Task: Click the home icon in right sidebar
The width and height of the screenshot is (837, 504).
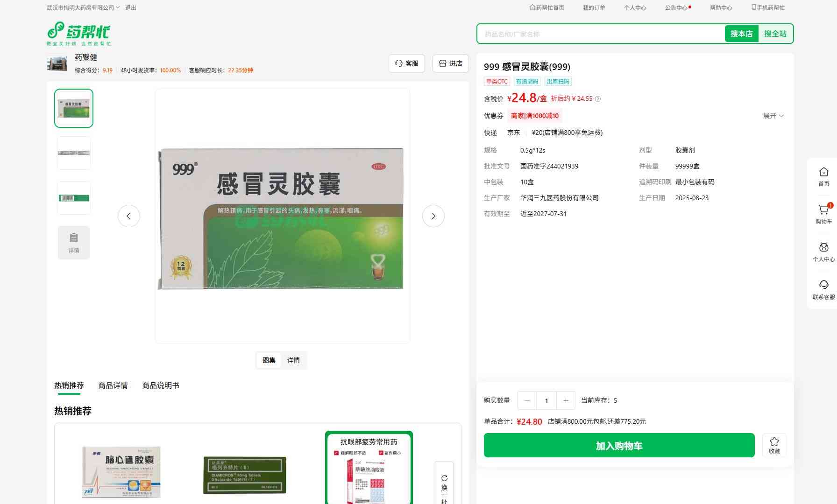Action: [x=823, y=172]
